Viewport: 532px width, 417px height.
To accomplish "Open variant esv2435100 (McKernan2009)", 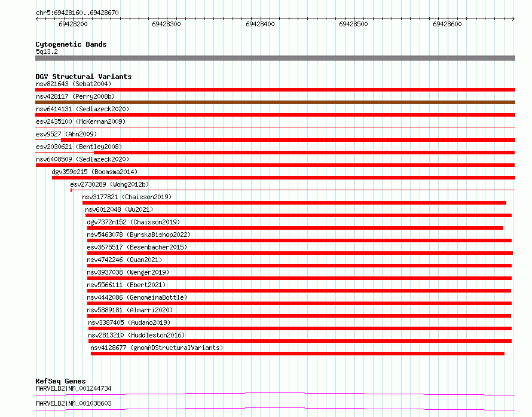I will [81, 121].
